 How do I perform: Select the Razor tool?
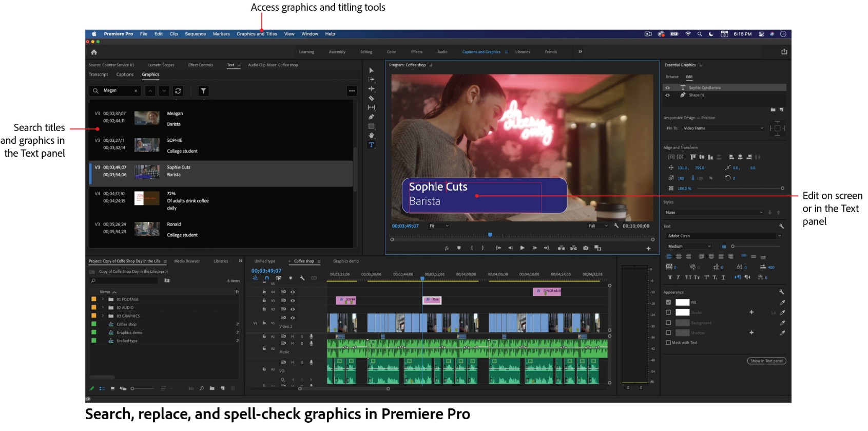371,98
